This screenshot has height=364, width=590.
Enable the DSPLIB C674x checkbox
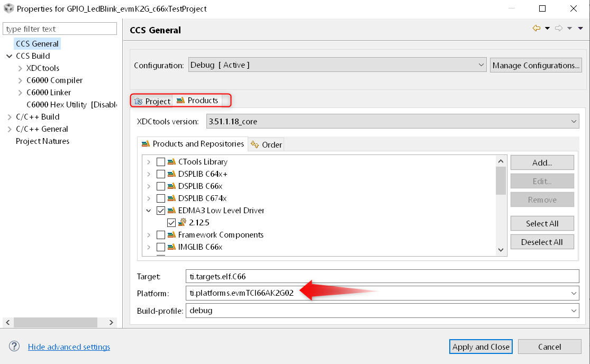161,198
